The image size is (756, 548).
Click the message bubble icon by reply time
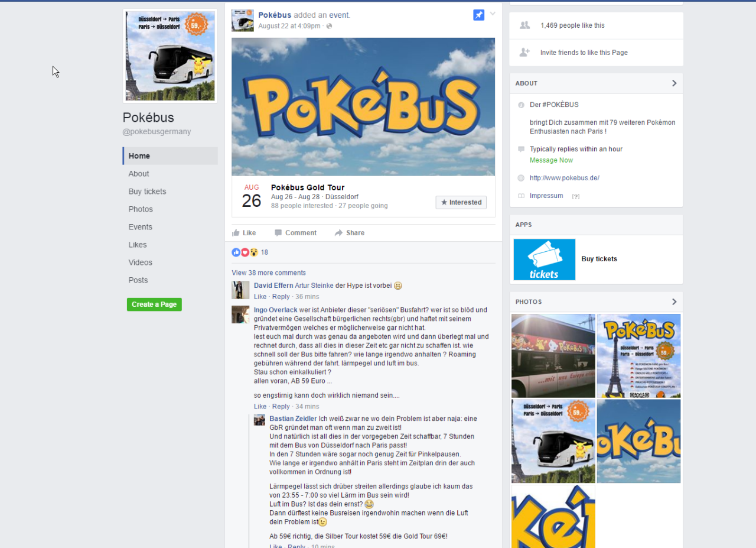pos(521,149)
